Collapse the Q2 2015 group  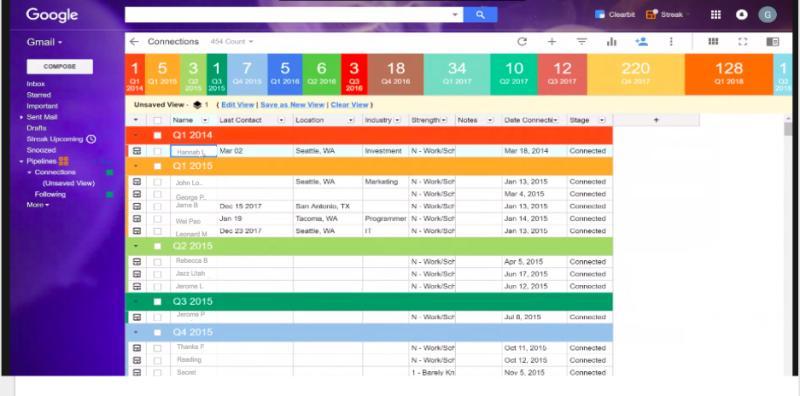tap(136, 246)
